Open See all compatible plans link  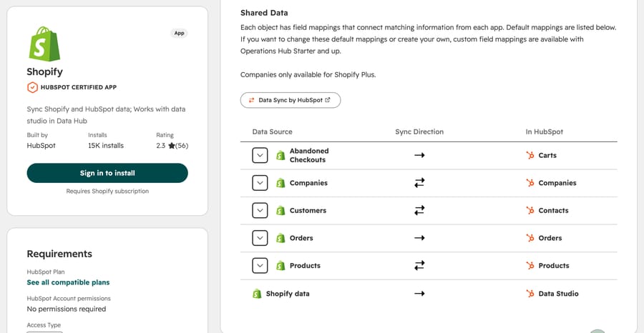coord(68,282)
